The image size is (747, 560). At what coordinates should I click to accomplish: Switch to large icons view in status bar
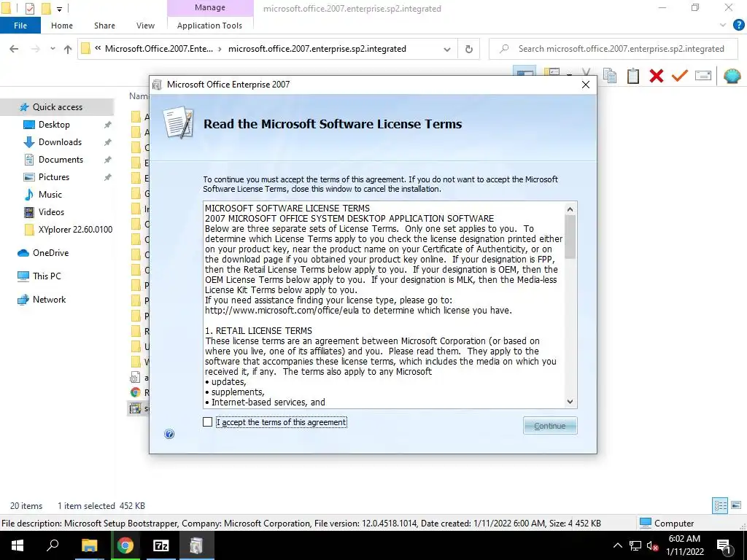[x=736, y=505]
